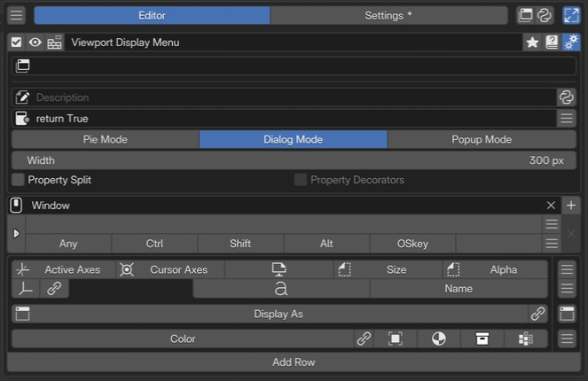Toggle the blue fullscreen expand icon

pos(571,15)
